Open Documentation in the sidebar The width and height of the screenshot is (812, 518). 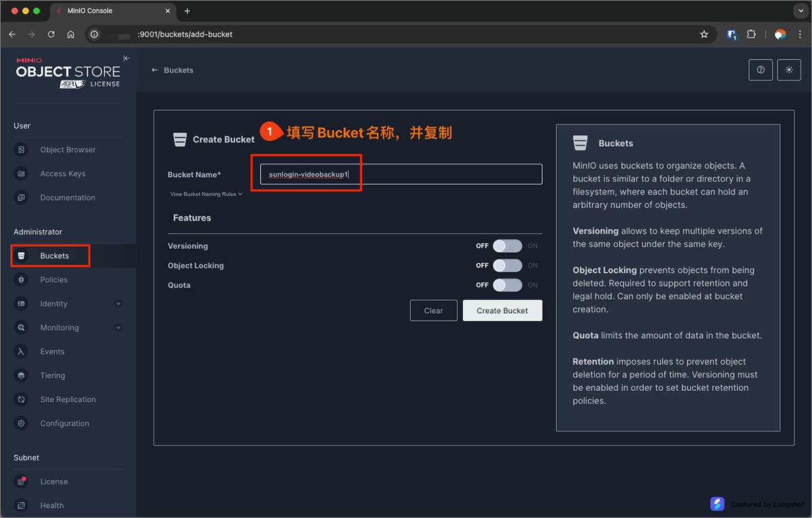point(67,197)
